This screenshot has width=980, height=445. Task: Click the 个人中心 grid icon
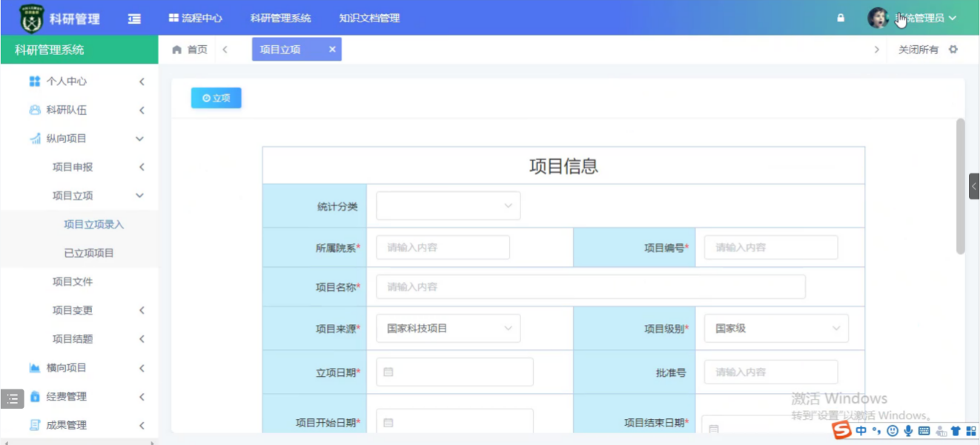(x=35, y=82)
